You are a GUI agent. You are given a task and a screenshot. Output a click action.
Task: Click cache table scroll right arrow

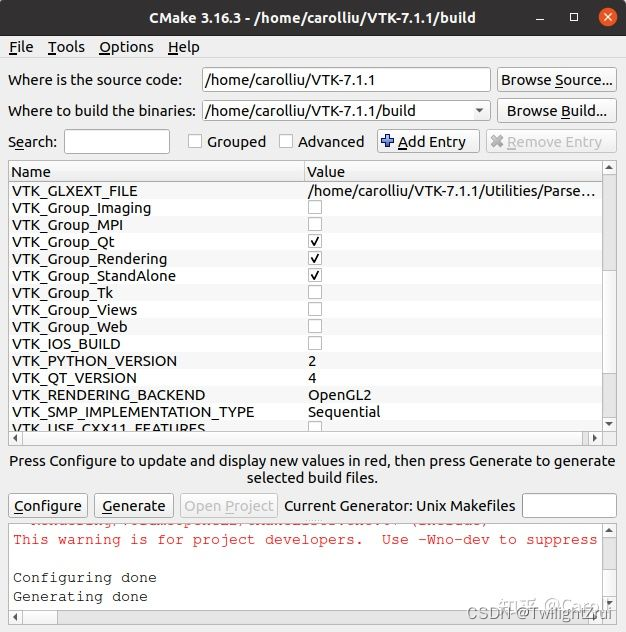point(595,438)
